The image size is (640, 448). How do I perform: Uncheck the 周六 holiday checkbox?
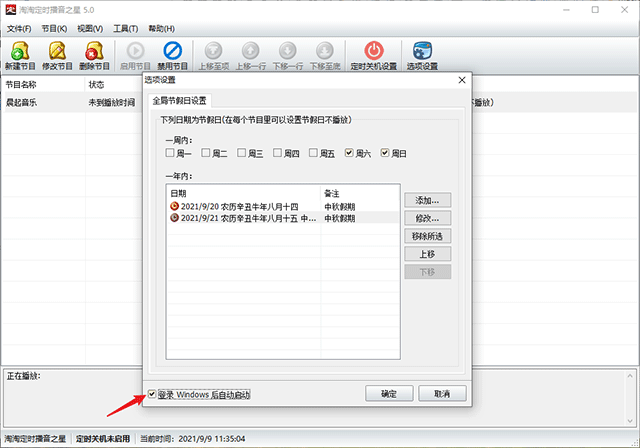[350, 154]
